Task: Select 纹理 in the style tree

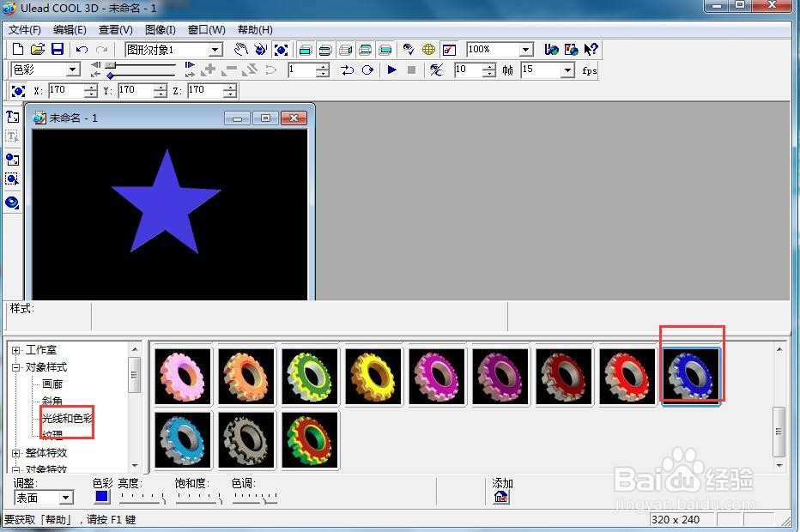Action: pos(52,435)
